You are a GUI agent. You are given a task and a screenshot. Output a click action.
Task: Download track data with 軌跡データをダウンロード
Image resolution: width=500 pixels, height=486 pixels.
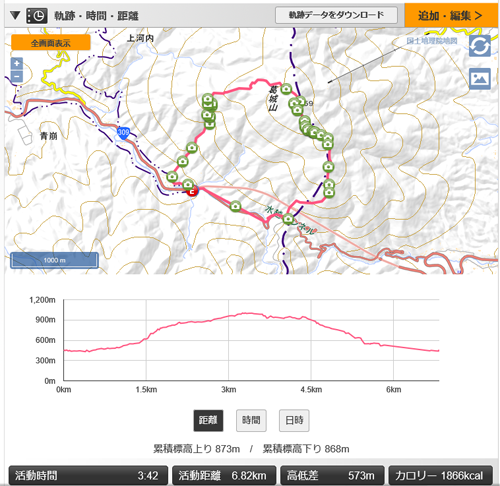tap(336, 15)
